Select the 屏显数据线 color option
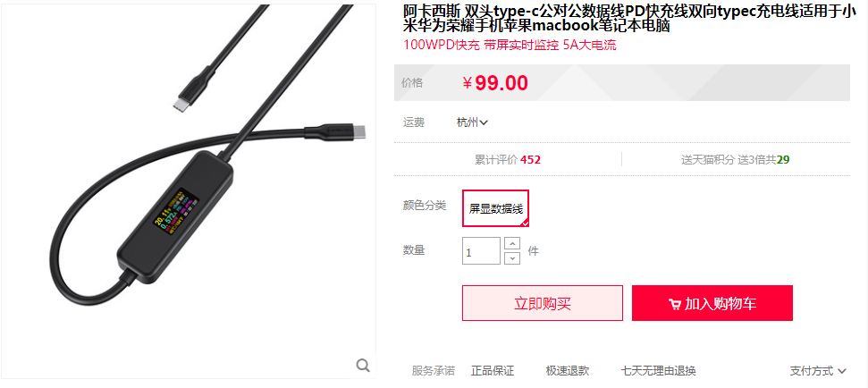Screen dimensions: 868x388 [495, 208]
